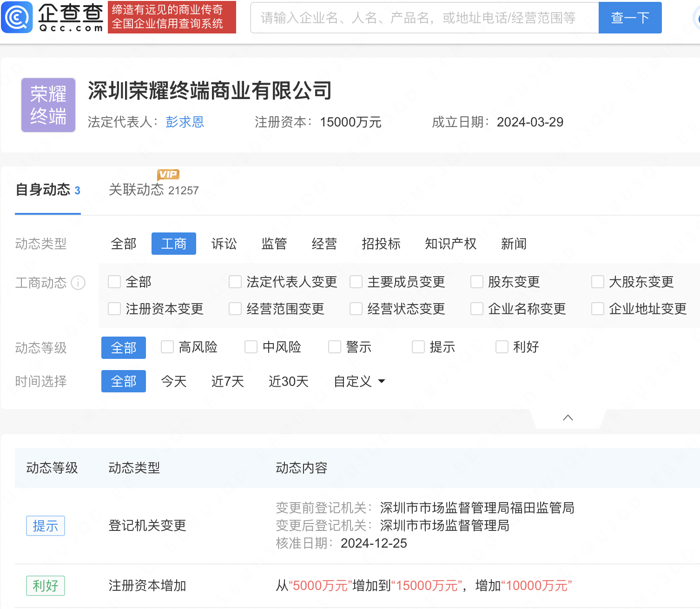This screenshot has width=700, height=609.
Task: Check the 企业名称变更 box
Action: [x=477, y=309]
